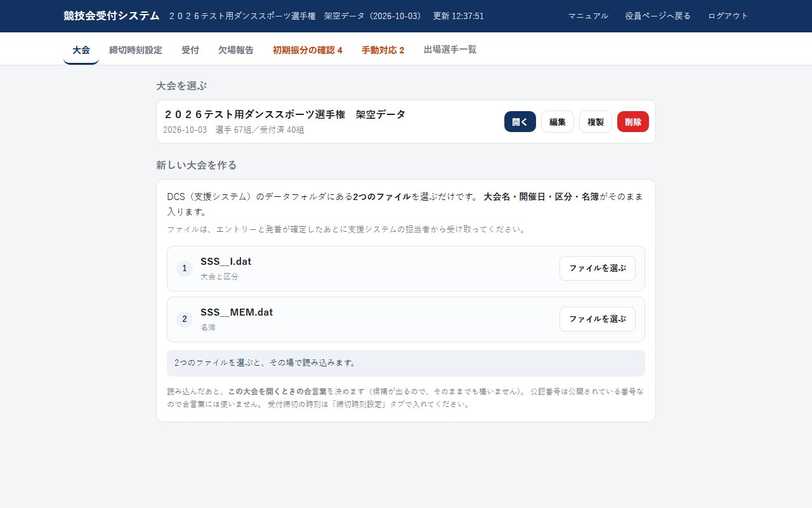The width and height of the screenshot is (812, 508).
Task: Open the マニュアル link
Action: pyautogui.click(x=588, y=16)
